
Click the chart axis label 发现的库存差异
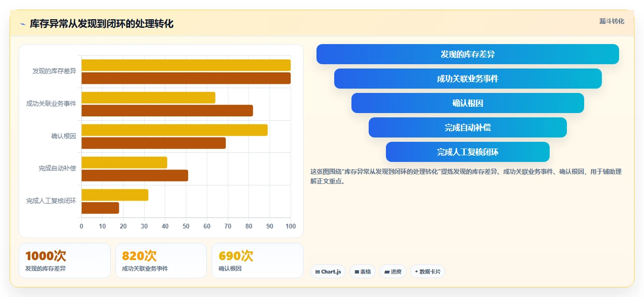click(54, 71)
